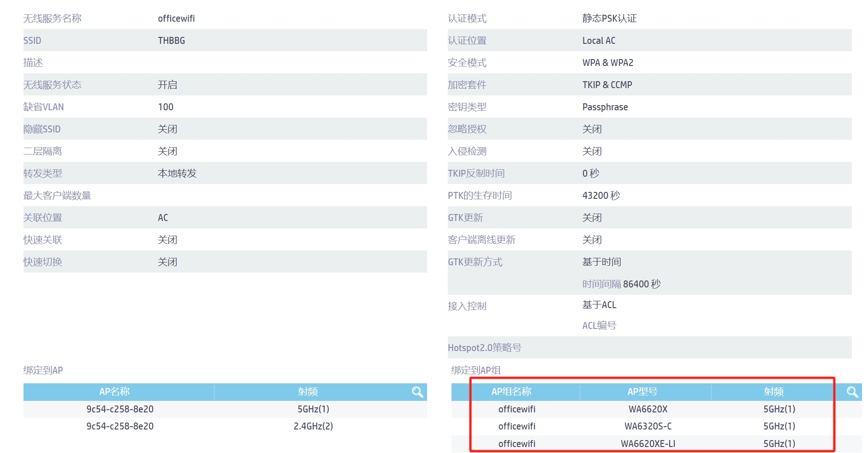Viewport: 868px width, 453px height.
Task: Click the 密钥类型 label
Action: click(467, 107)
